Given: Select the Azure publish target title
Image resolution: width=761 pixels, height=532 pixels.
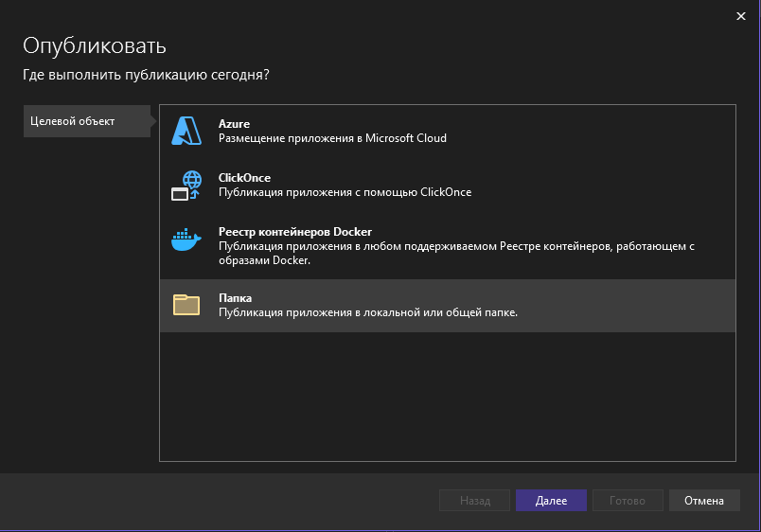Looking at the screenshot, I should (x=234, y=124).
